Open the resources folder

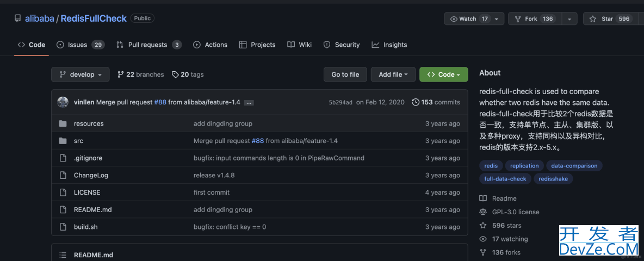point(89,123)
